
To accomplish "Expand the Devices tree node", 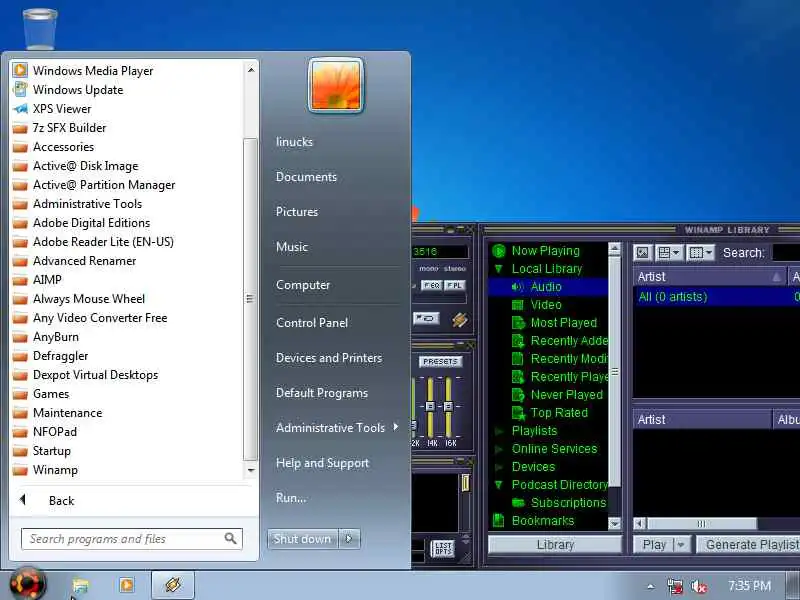I will point(498,467).
